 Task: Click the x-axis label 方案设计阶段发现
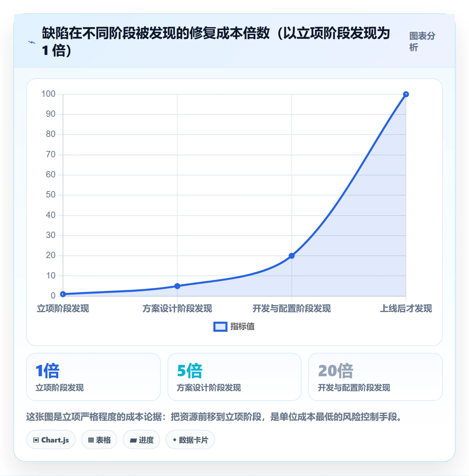(x=177, y=308)
